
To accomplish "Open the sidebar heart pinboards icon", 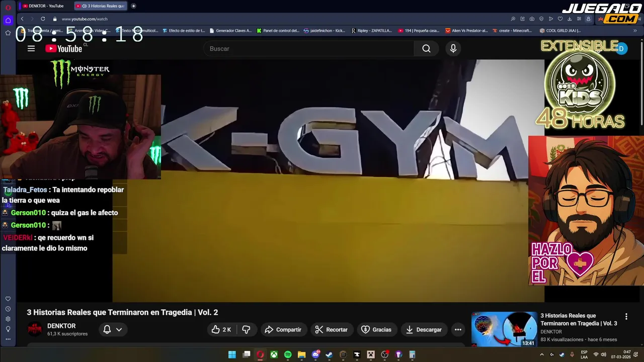I will pyautogui.click(x=8, y=299).
